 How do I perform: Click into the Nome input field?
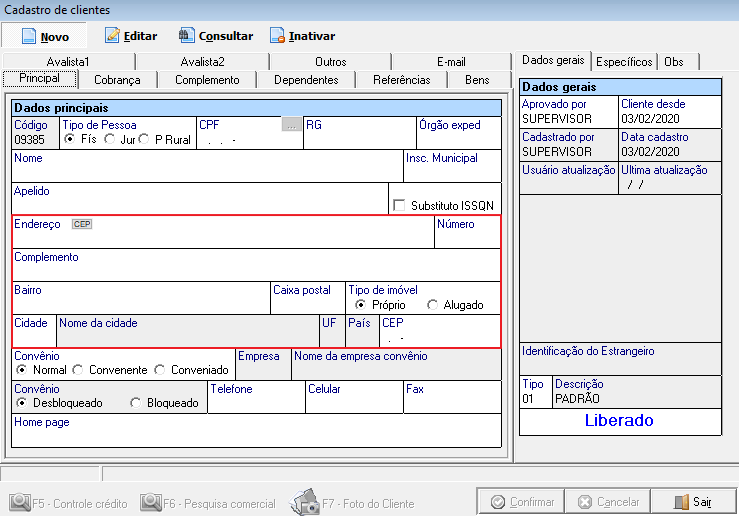[x=205, y=172]
